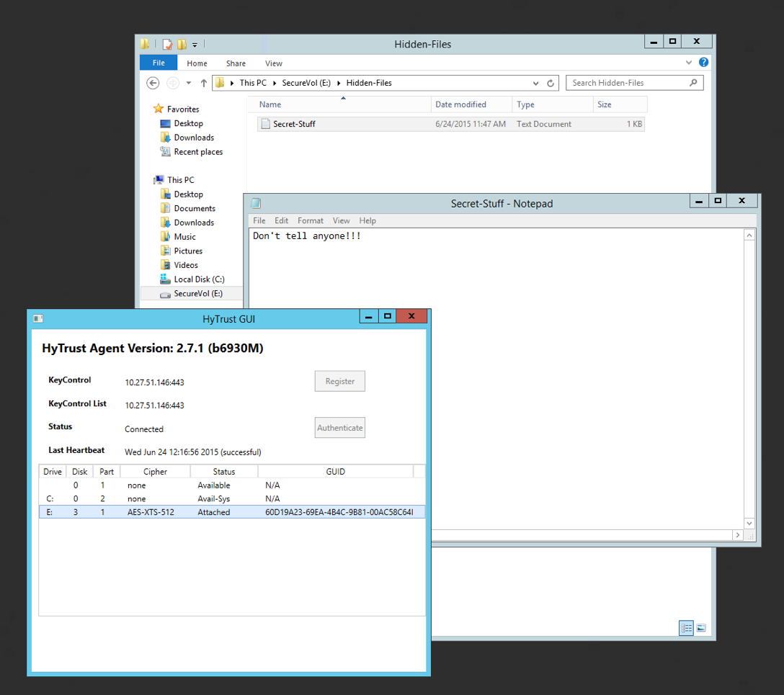Open Notepad Format menu

(311, 221)
